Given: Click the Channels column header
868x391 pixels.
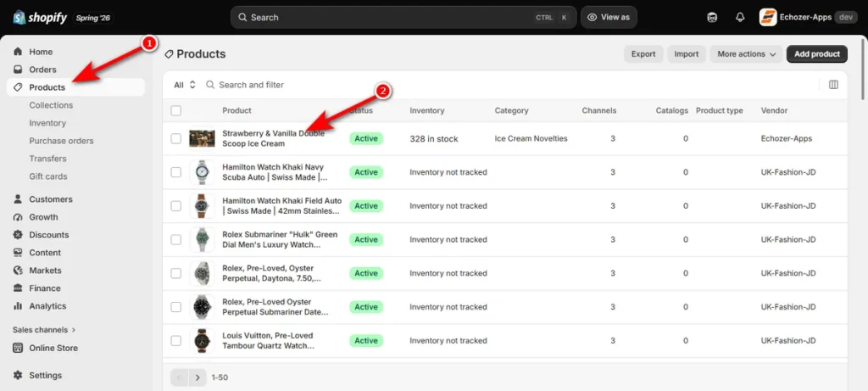Looking at the screenshot, I should pos(599,111).
